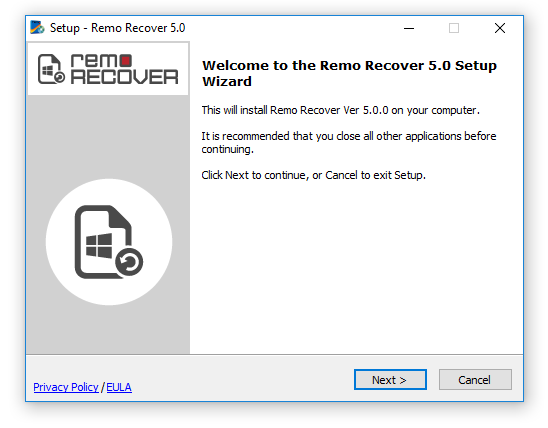Screen dimensions: 548x428
Task: Click the circular restore arrow badge on large icon
Action: coord(129,262)
